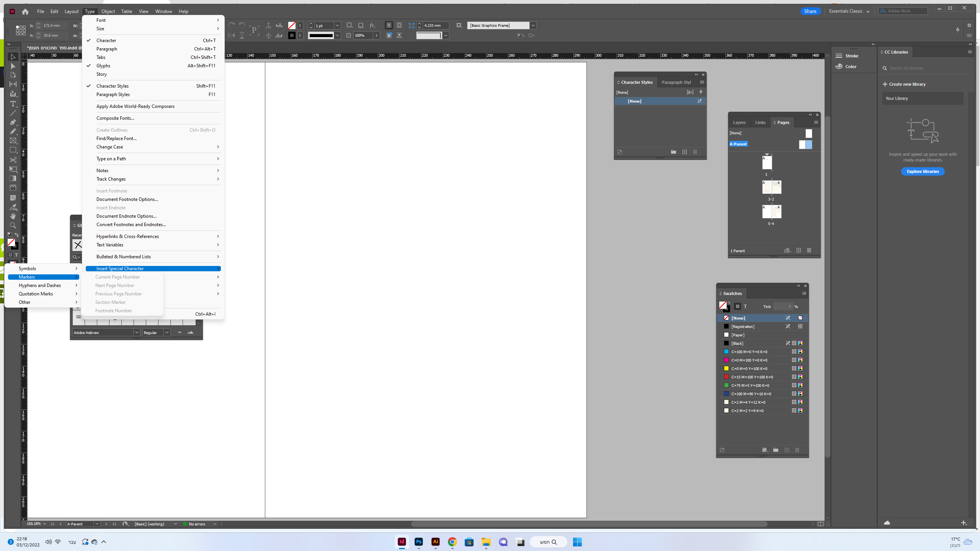980x551 pixels.
Task: Switch to the Layers tab
Action: pyautogui.click(x=739, y=122)
